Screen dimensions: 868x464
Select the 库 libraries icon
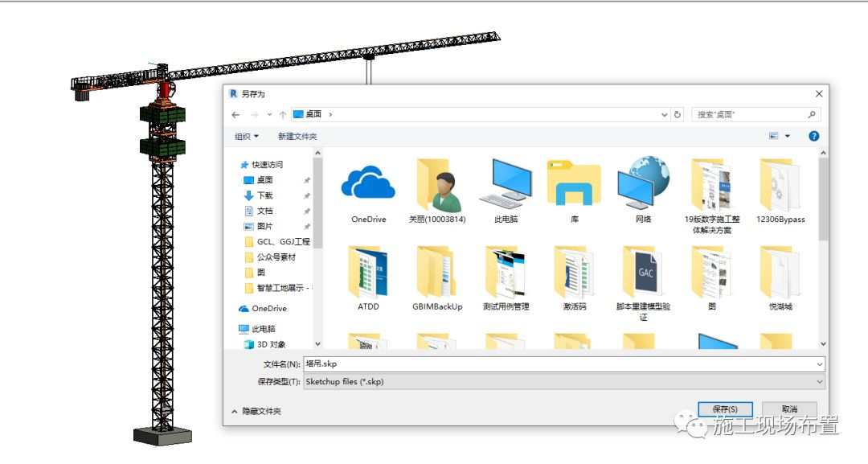click(574, 191)
